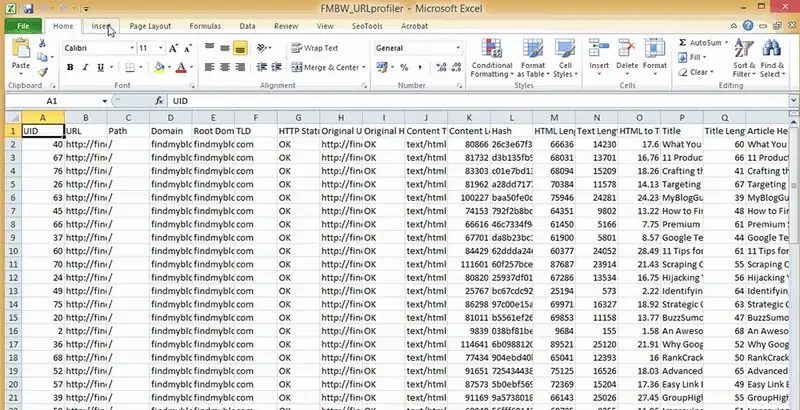The height and width of the screenshot is (410, 800).
Task: Align text left
Action: click(210, 67)
